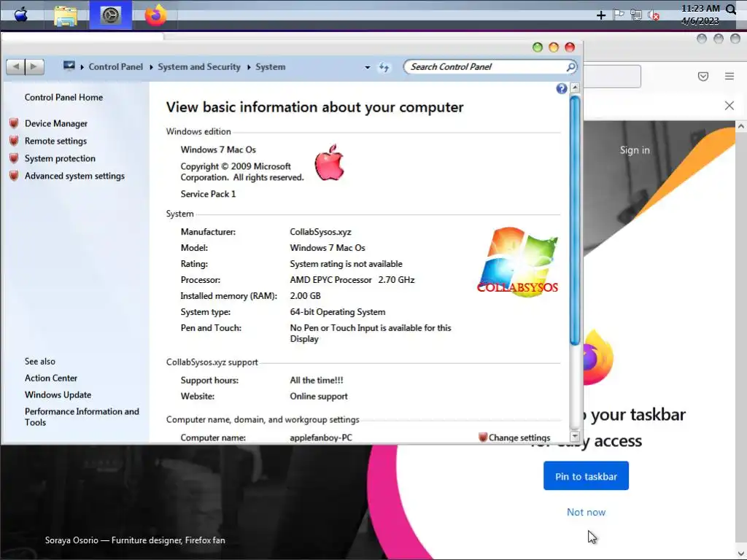Click the CollabSysOS Windows logo image
Screen dimensions: 747x560
click(517, 262)
